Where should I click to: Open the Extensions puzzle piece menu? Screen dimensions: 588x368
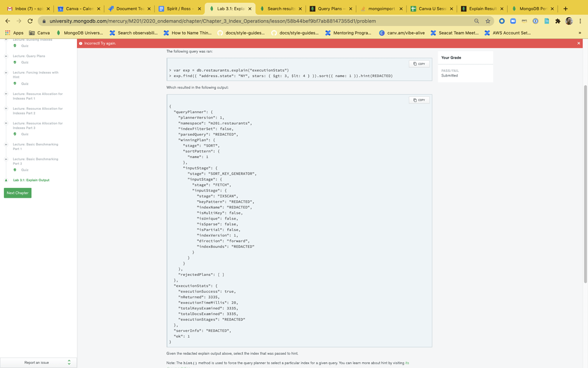pos(558,21)
